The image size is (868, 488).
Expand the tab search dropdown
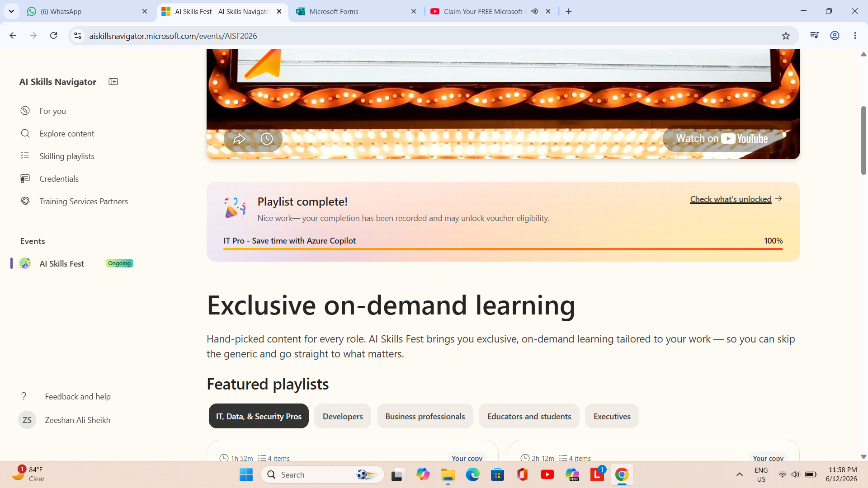pyautogui.click(x=11, y=11)
